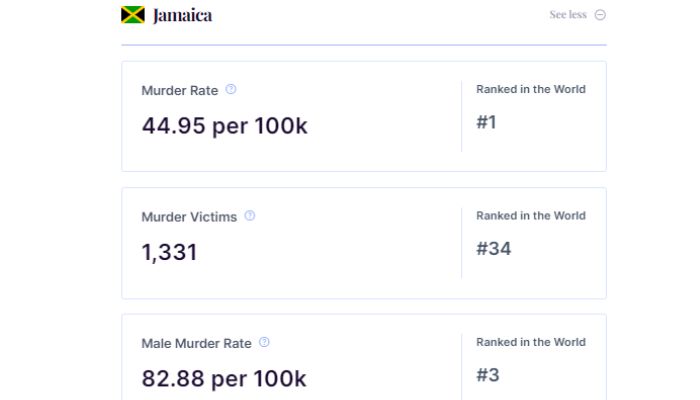
Task: Click the #34 world ranking value
Action: click(x=494, y=249)
